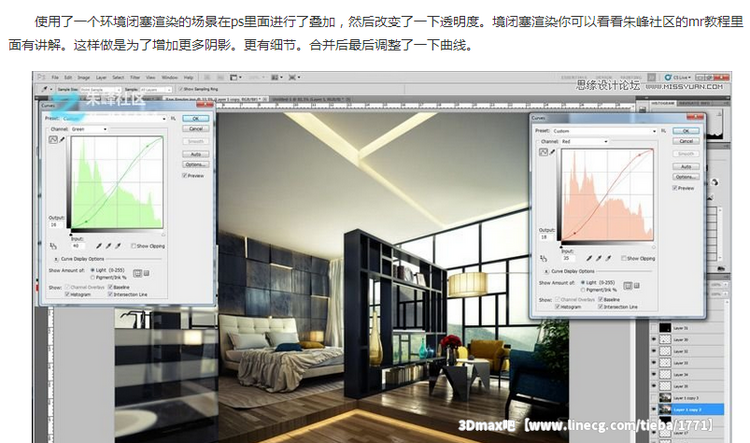This screenshot has height=443, width=750.
Task: Pick the white point eyedropper in Red Curves dialog
Action: pos(611,258)
